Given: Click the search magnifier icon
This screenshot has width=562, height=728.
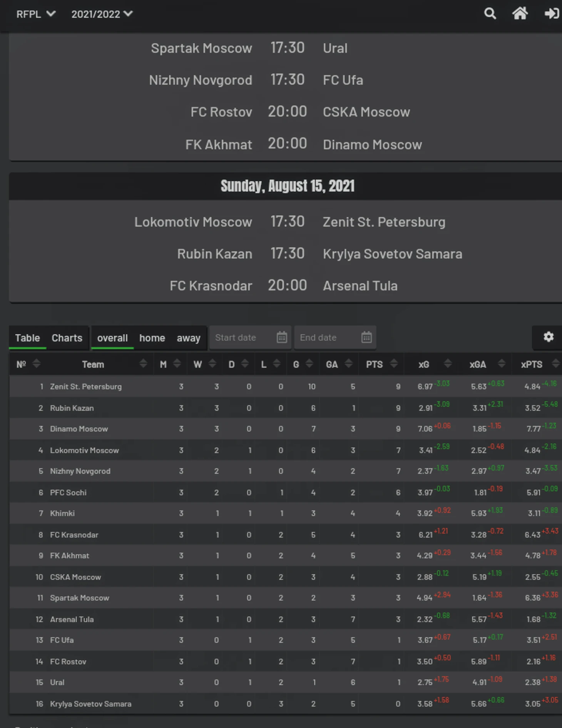Looking at the screenshot, I should pyautogui.click(x=490, y=14).
